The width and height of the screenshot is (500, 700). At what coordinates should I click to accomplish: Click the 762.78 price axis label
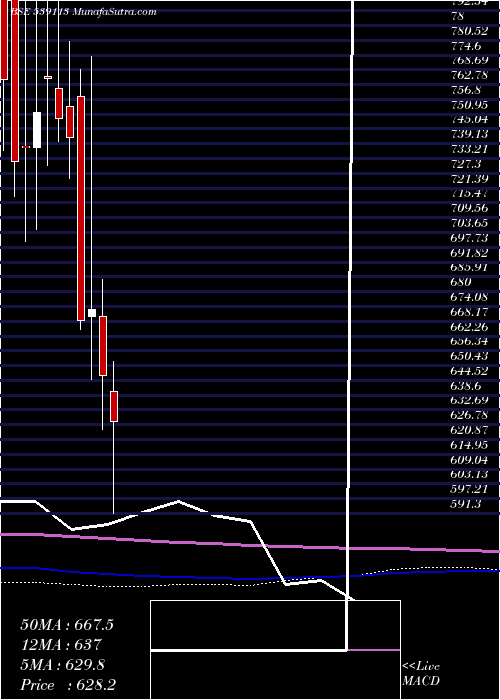click(469, 75)
